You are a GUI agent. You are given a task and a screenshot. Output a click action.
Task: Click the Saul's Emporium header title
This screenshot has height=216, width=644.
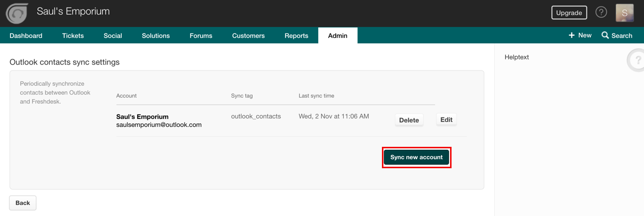pyautogui.click(x=73, y=11)
